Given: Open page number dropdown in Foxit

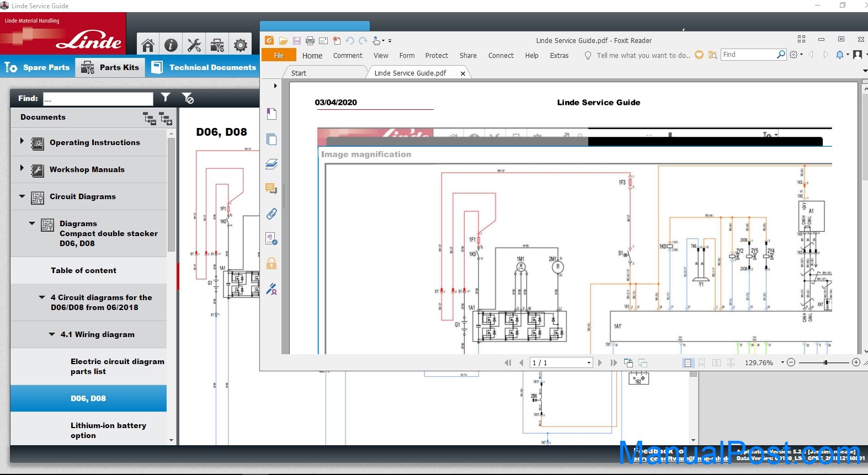Looking at the screenshot, I should tap(589, 362).
